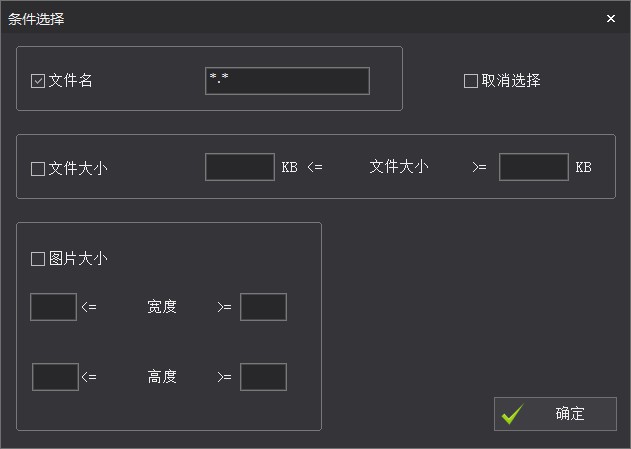This screenshot has width=631, height=449.
Task: Click the green checkmark icon
Action: [x=512, y=414]
